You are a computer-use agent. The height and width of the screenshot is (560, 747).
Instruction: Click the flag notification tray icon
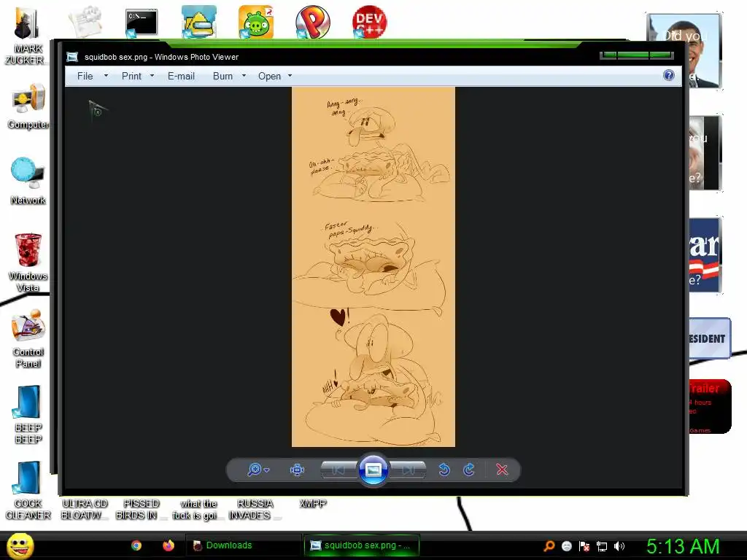pos(584,546)
